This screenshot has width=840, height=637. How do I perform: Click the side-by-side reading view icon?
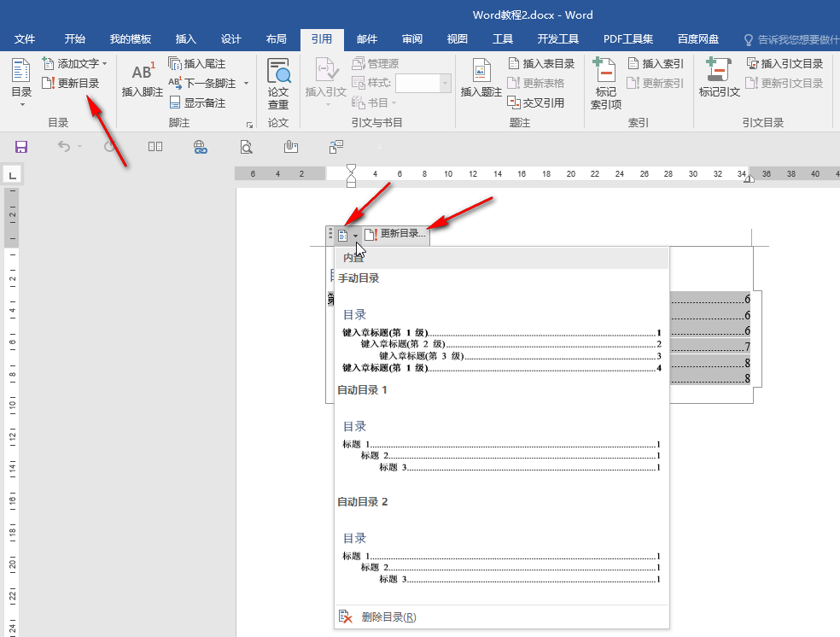[x=155, y=146]
